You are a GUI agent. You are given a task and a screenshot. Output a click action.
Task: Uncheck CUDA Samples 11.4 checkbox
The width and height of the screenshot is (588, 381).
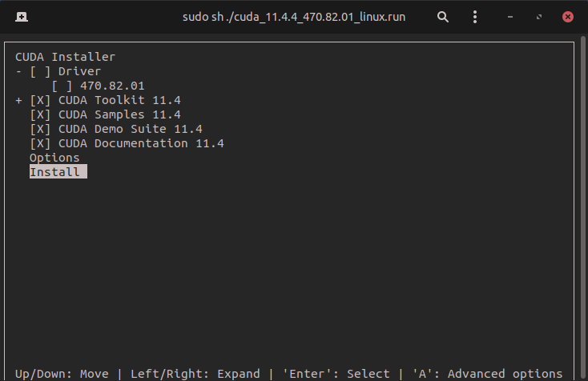click(x=37, y=114)
